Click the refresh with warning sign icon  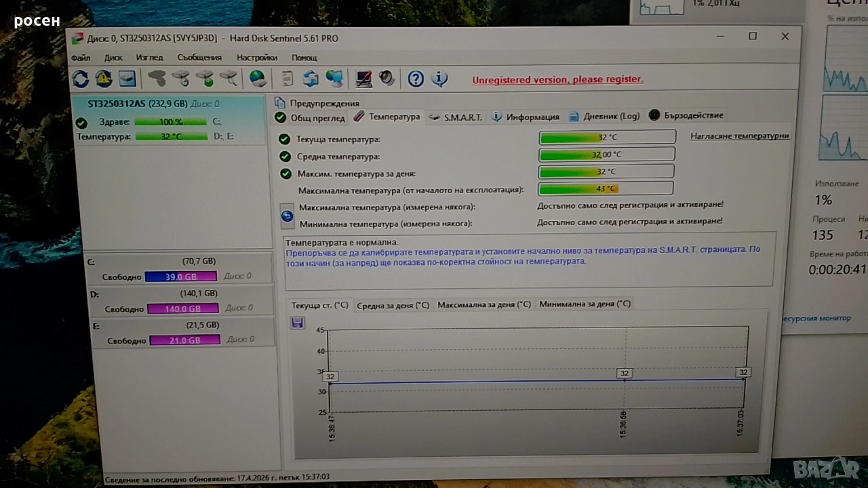pos(104,79)
